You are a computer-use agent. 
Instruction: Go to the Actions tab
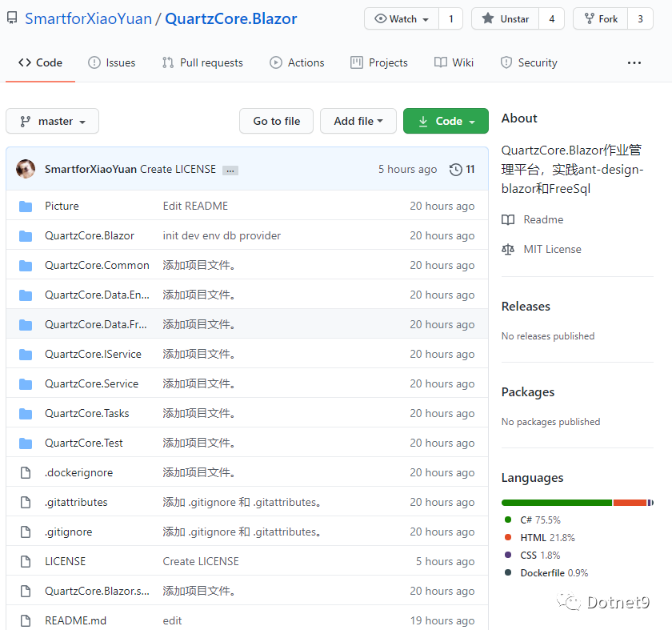297,63
